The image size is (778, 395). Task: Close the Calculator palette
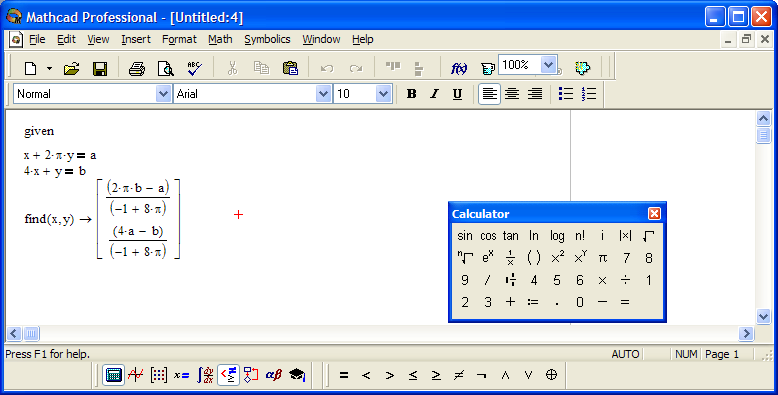point(654,213)
